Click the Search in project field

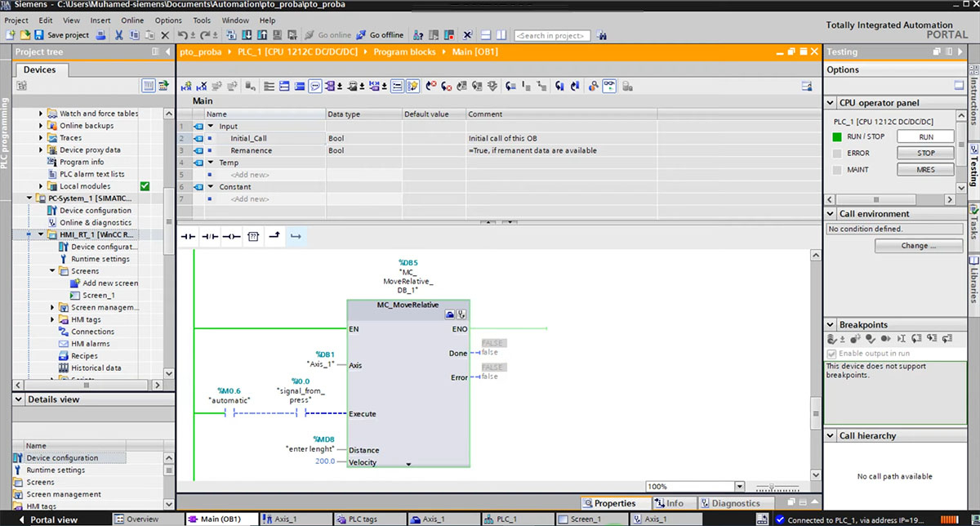coord(553,36)
